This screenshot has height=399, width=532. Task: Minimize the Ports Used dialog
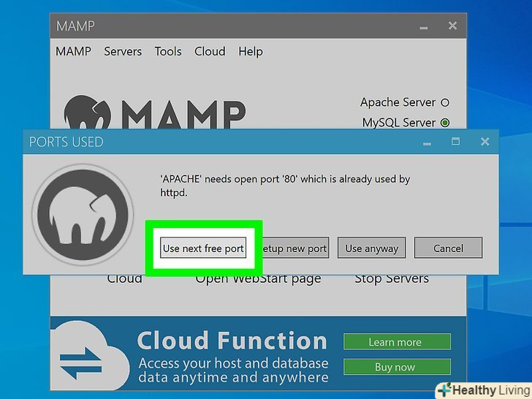click(x=427, y=144)
